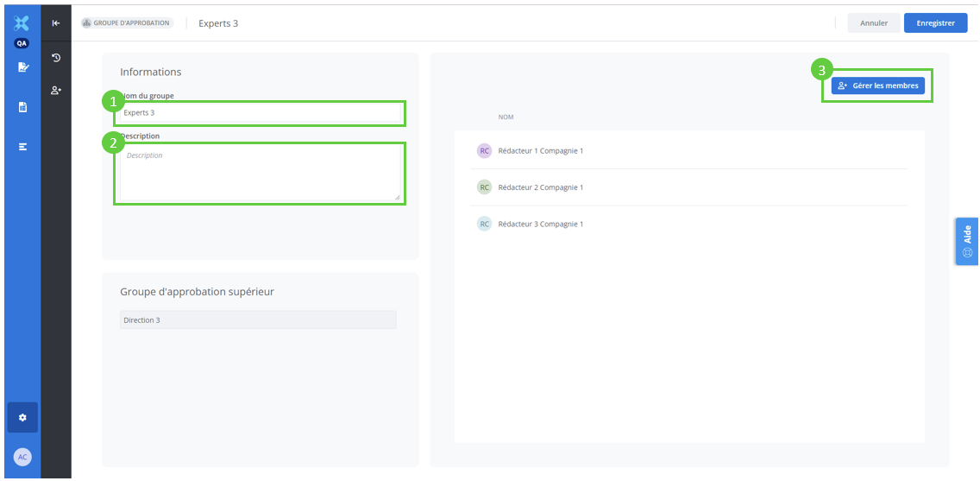This screenshot has height=481, width=980.
Task: Click the add member icon in the dark panel
Action: point(56,90)
